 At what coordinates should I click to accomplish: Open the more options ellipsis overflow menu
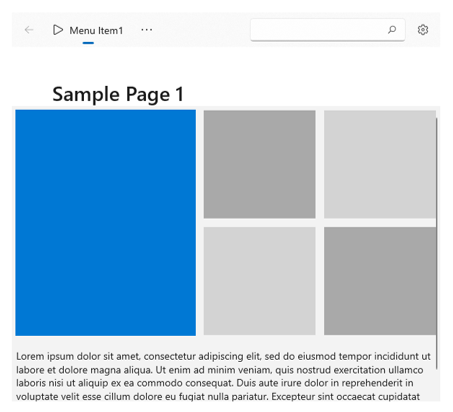[x=147, y=30]
